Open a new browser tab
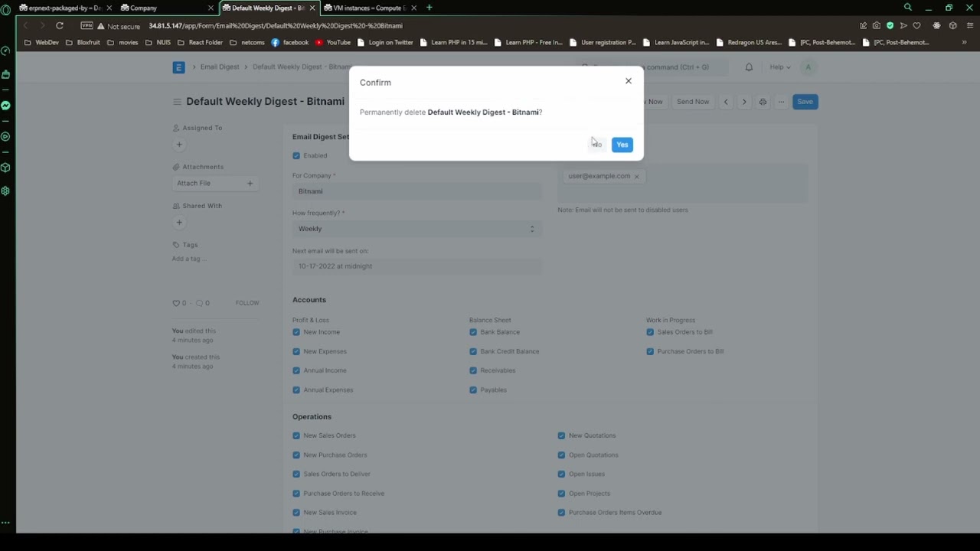Image resolution: width=980 pixels, height=551 pixels. (x=430, y=8)
